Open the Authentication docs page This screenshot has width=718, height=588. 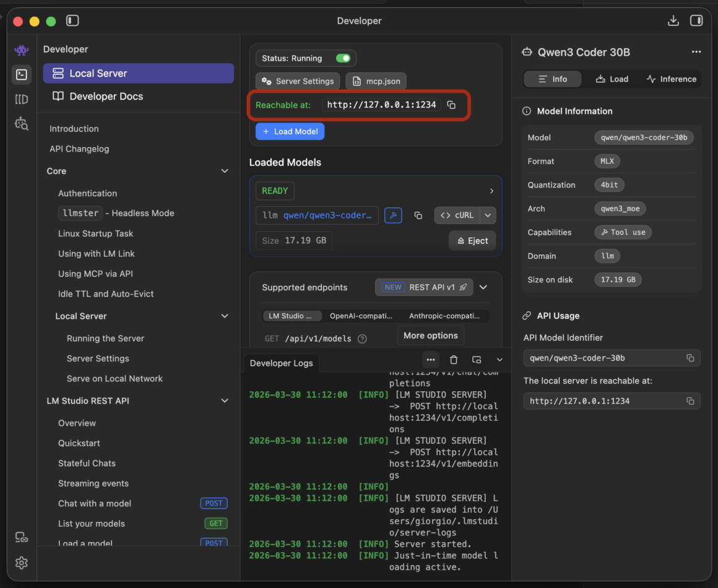coord(87,193)
